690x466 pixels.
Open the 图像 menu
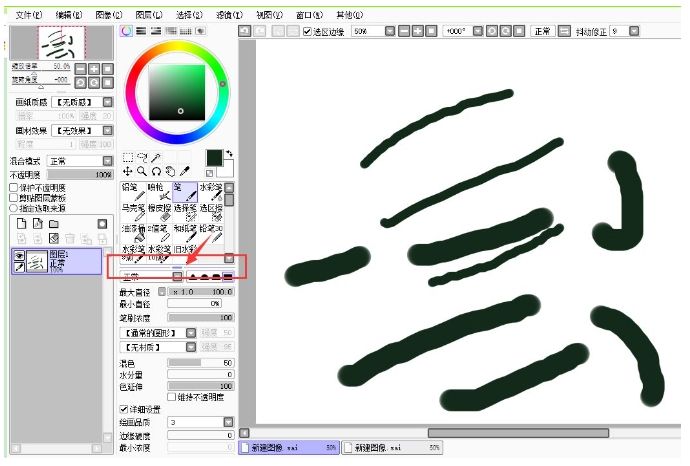click(109, 15)
